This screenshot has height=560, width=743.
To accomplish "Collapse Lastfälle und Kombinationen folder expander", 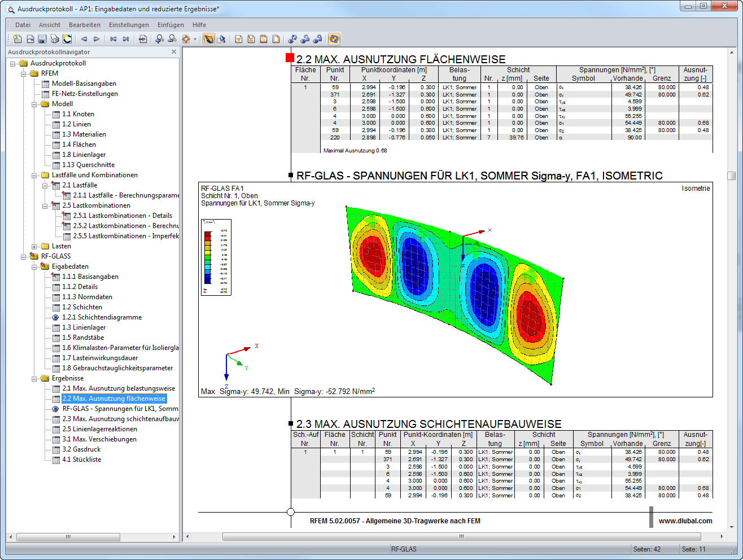I will tap(34, 175).
